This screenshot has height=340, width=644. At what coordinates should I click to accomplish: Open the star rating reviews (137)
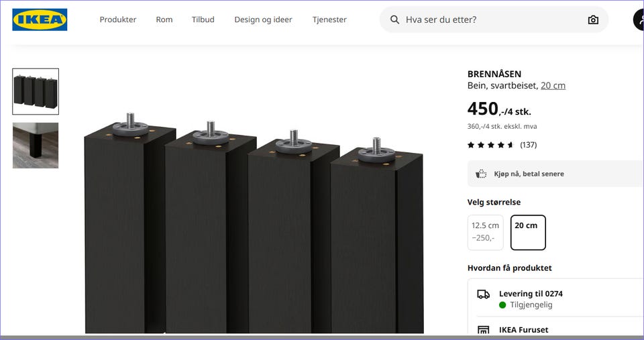[502, 145]
